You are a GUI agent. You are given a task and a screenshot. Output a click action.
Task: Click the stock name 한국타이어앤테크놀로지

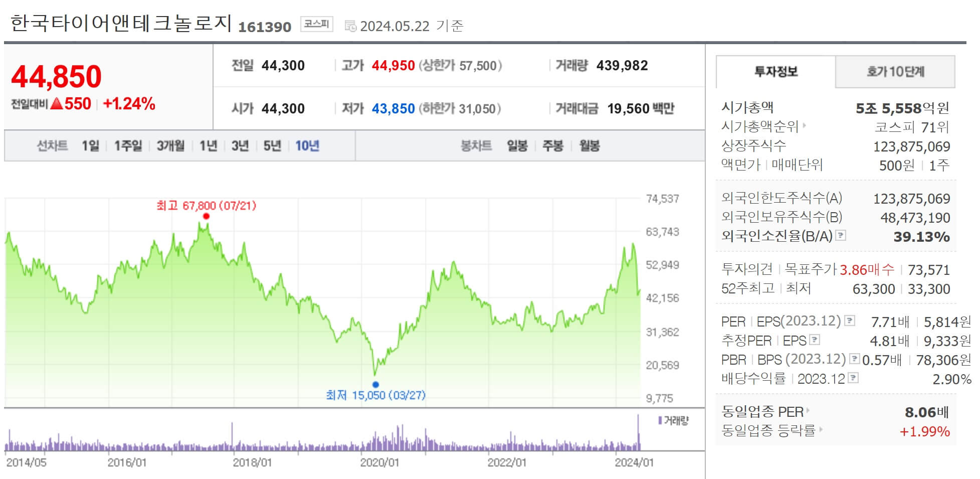121,24
